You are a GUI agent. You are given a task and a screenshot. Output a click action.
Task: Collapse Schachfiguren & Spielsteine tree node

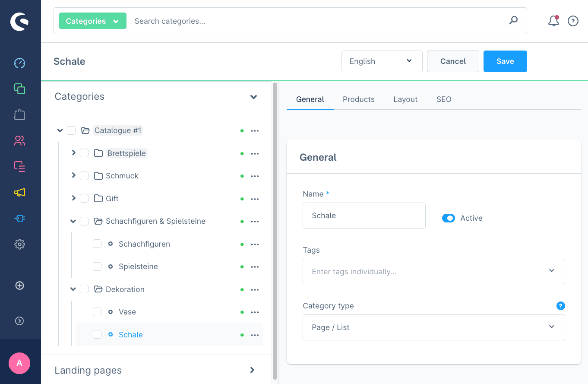coord(73,221)
